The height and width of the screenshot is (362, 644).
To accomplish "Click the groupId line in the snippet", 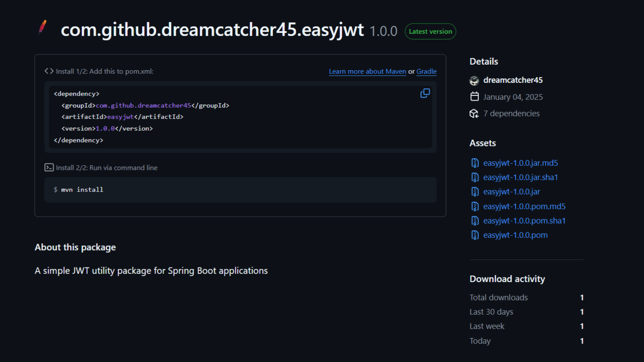I will point(145,105).
